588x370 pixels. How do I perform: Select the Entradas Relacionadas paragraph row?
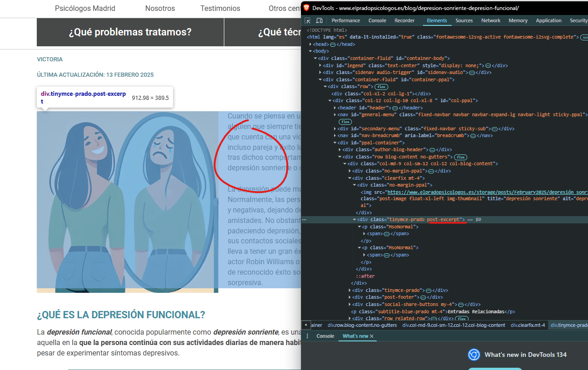(x=434, y=311)
